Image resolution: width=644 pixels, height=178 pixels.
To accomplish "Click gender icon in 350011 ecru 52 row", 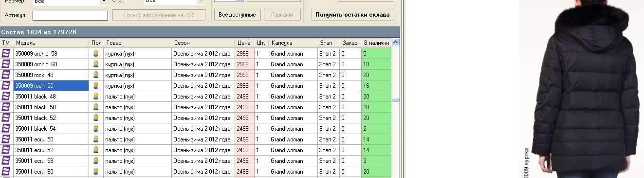I will click(96, 150).
